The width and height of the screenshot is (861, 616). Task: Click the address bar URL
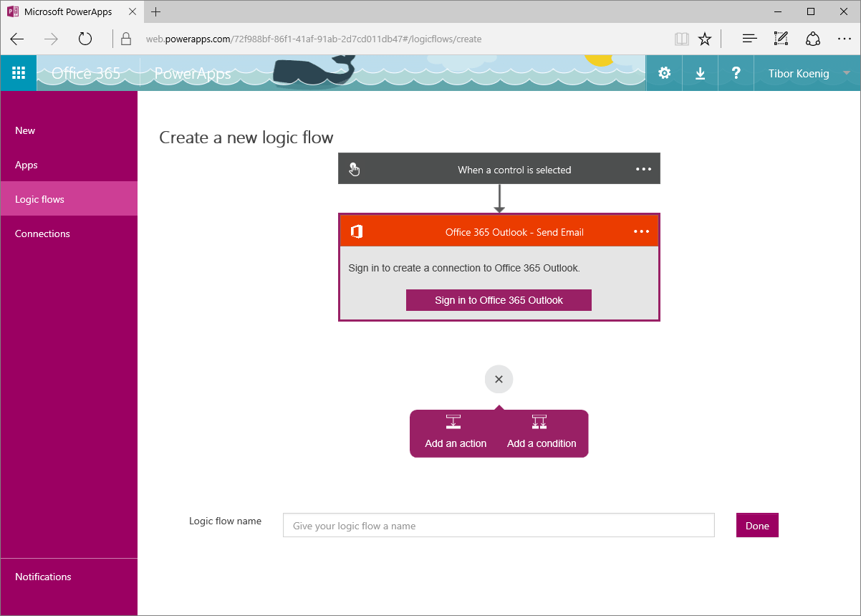pyautogui.click(x=314, y=39)
